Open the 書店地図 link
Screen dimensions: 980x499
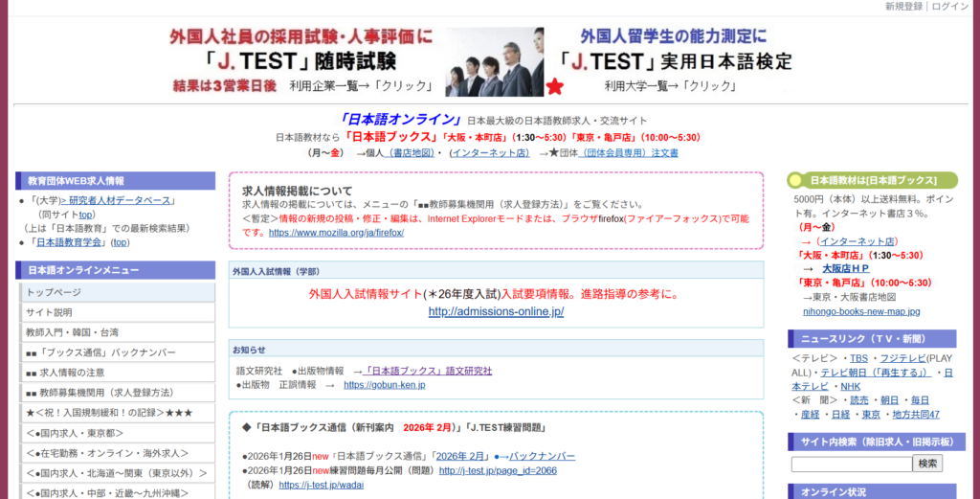pyautogui.click(x=409, y=152)
